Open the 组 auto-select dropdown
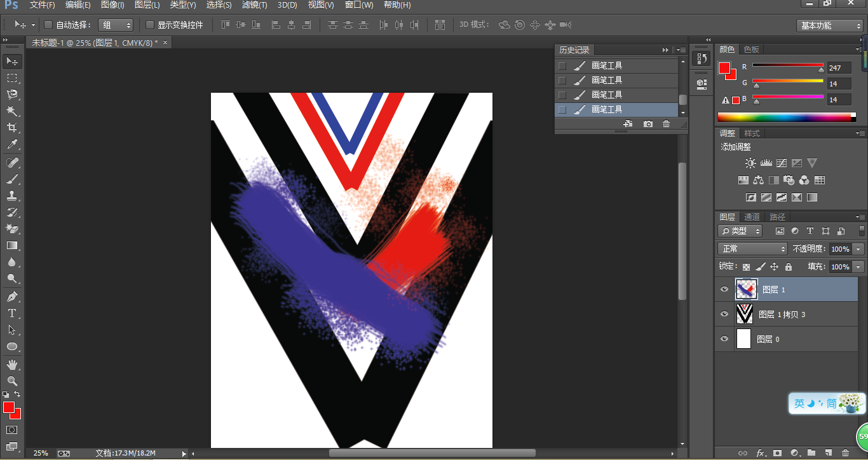The width and height of the screenshot is (868, 460). pos(116,25)
